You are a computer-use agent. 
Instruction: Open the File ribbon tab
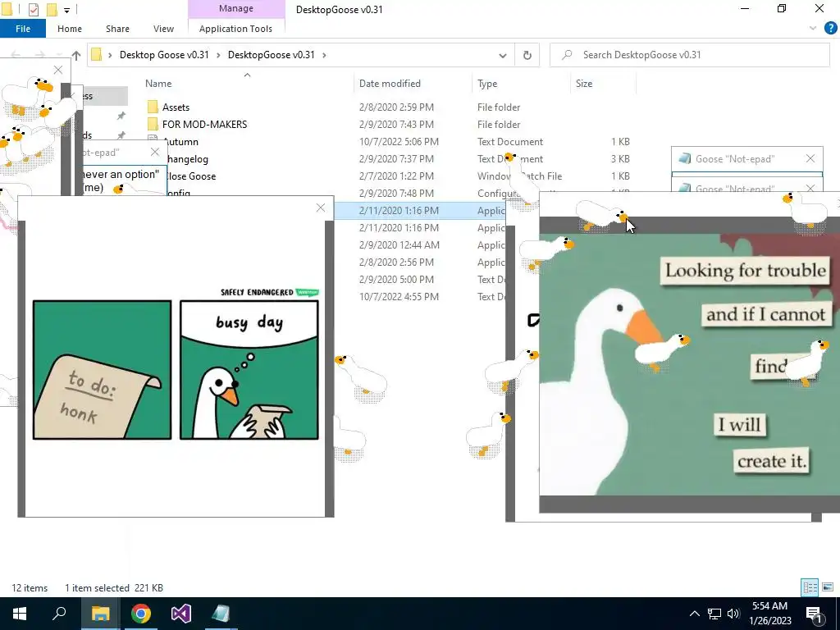coord(22,29)
